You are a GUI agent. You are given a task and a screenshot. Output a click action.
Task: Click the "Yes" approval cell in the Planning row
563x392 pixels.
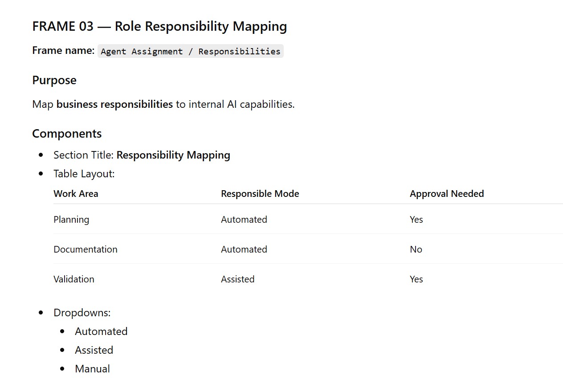pos(416,220)
